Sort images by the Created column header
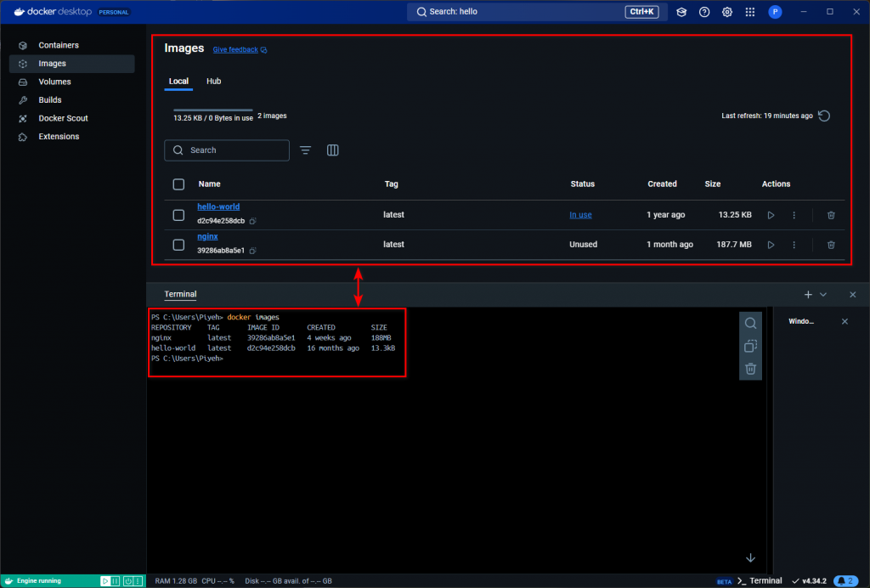 (x=662, y=184)
